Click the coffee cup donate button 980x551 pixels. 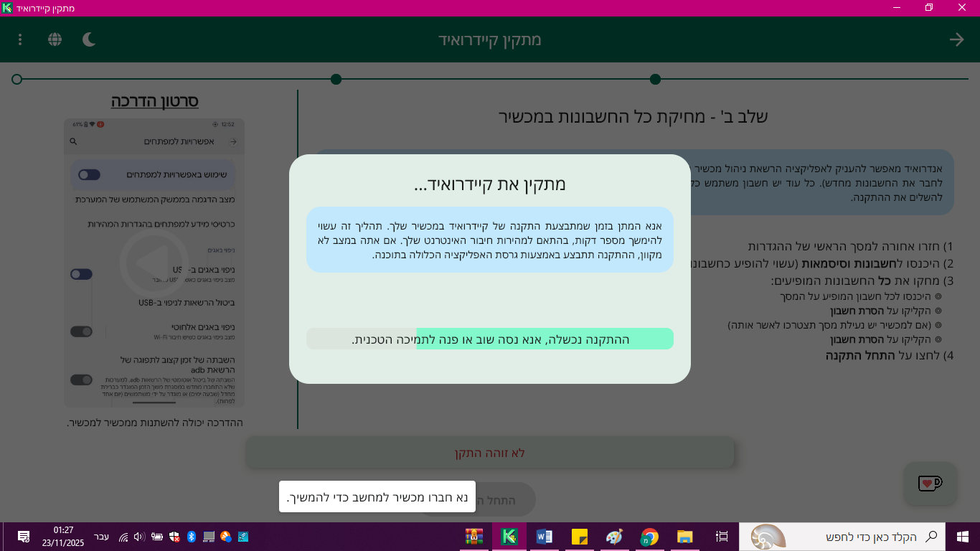[930, 483]
